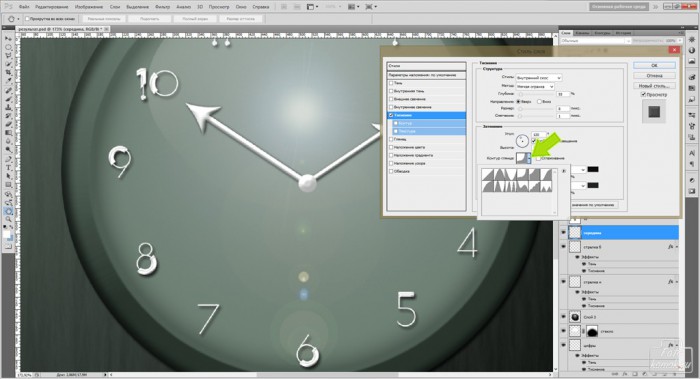Click the rotate tool preset icon in options bar
Viewport: 700px width, 379px height.
pos(12,19)
